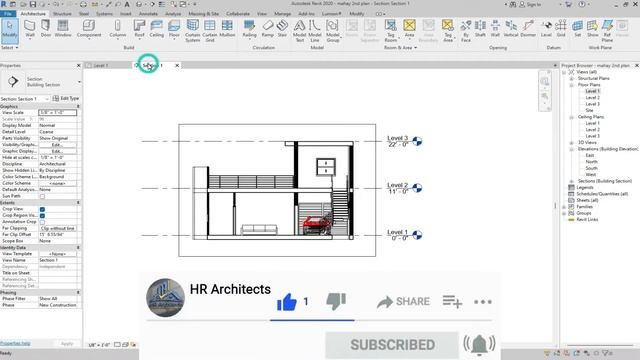Select the Ramp tool
The image size is (640, 360).
click(x=267, y=29)
